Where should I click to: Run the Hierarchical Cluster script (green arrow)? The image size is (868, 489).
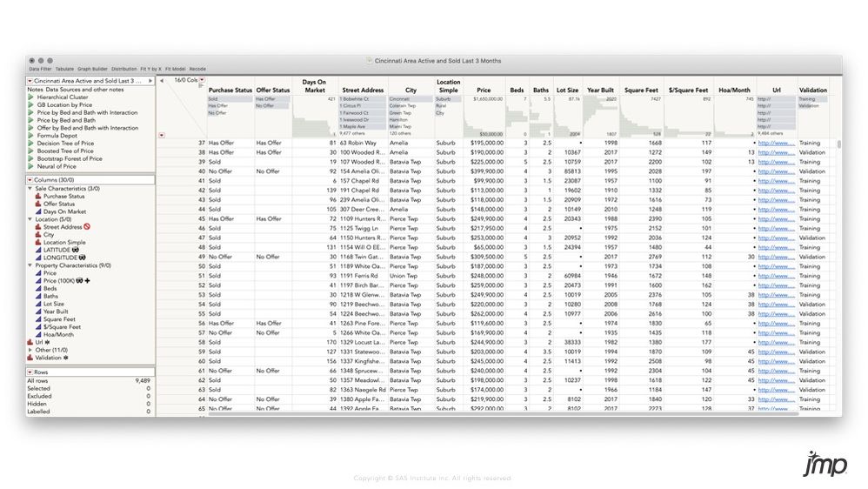31,97
